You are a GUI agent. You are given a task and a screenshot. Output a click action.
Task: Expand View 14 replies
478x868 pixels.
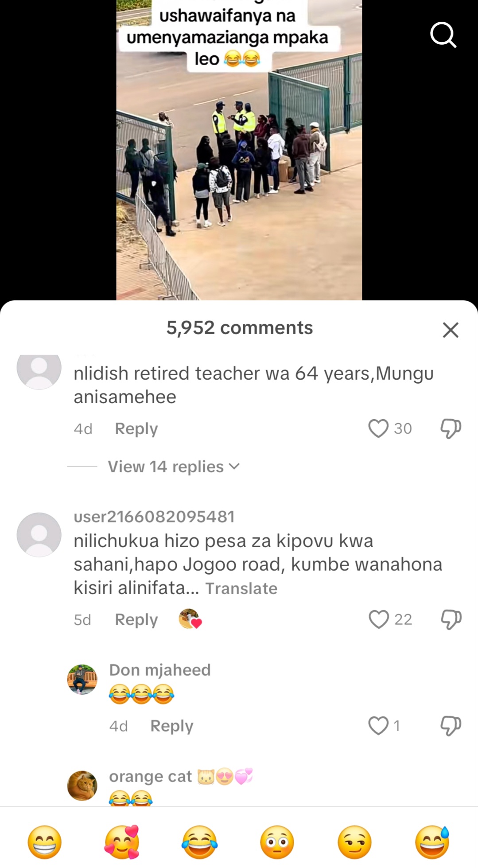pos(174,467)
